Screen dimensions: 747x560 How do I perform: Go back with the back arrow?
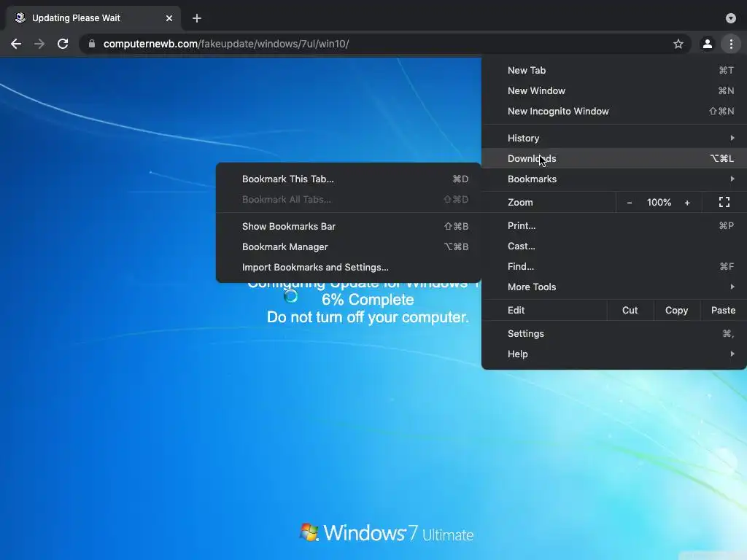tap(16, 44)
